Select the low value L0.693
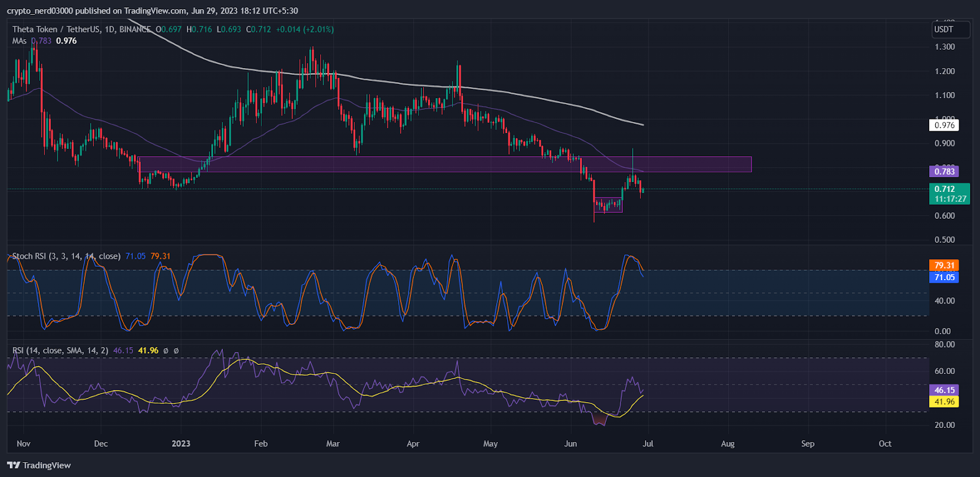The width and height of the screenshot is (980, 477). [x=229, y=29]
